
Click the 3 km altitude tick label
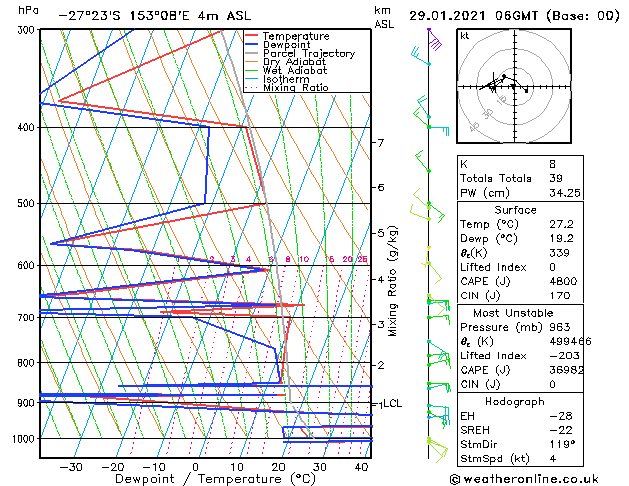click(x=381, y=324)
